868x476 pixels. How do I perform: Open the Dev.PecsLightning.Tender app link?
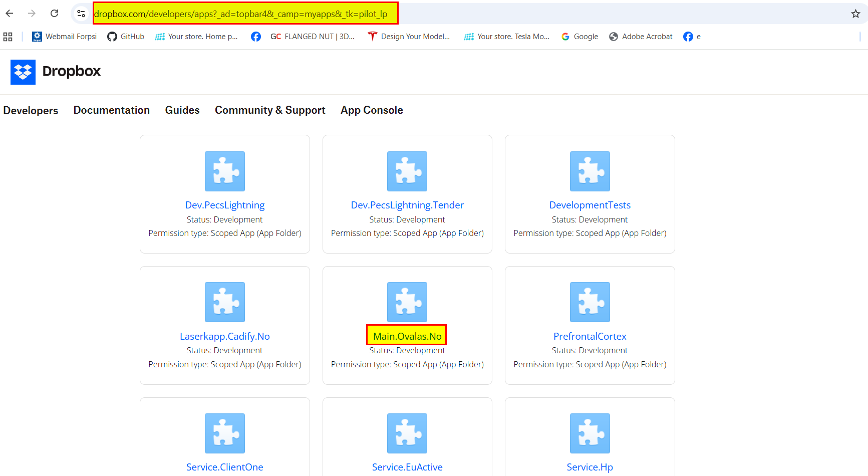[407, 205]
